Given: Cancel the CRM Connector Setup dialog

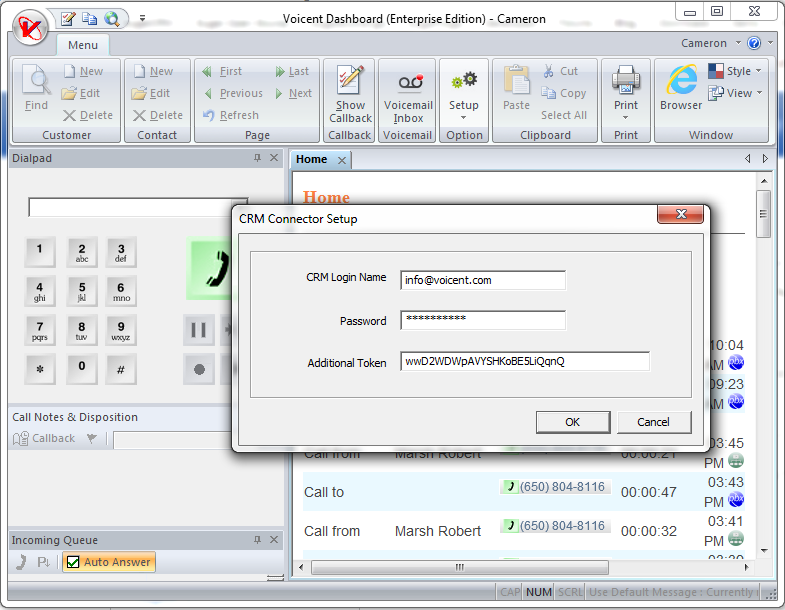Looking at the screenshot, I should pos(653,422).
